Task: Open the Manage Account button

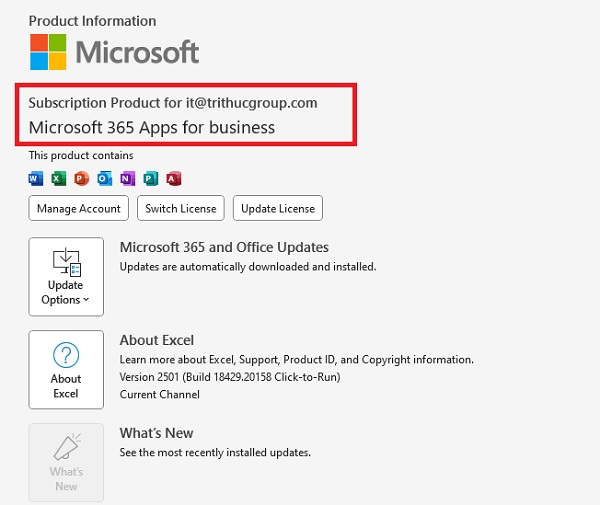Action: click(78, 208)
